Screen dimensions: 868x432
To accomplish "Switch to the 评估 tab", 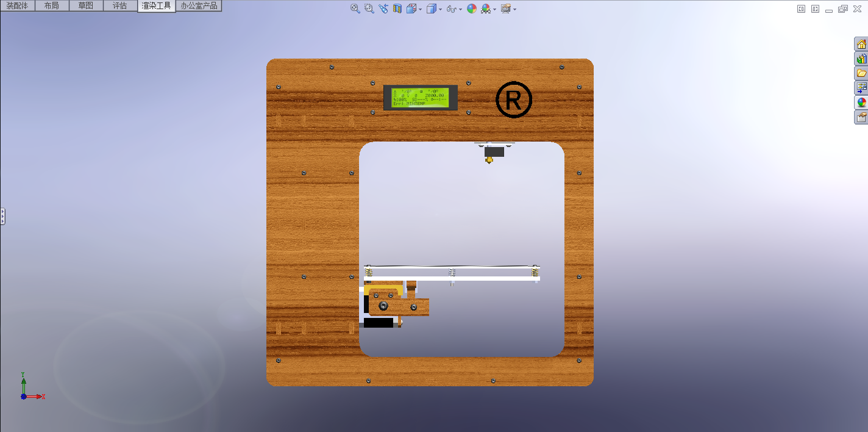I will click(x=120, y=6).
